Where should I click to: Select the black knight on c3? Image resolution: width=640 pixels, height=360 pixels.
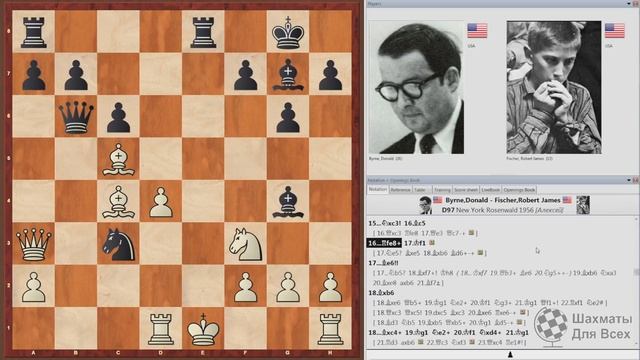pos(118,244)
